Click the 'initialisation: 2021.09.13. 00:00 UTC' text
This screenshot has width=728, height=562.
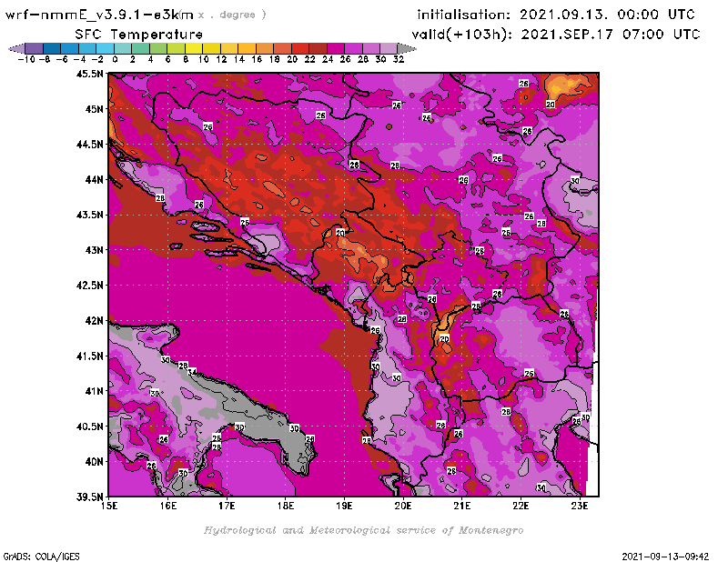(x=556, y=15)
